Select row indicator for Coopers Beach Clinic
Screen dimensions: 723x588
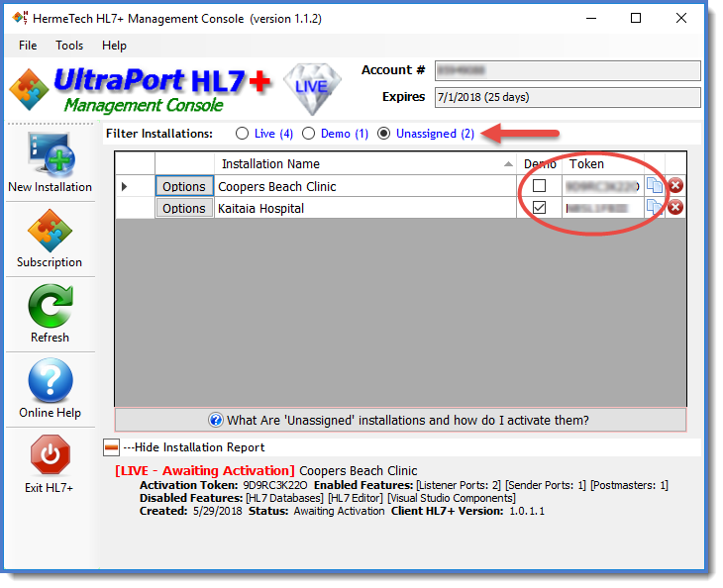(135, 186)
